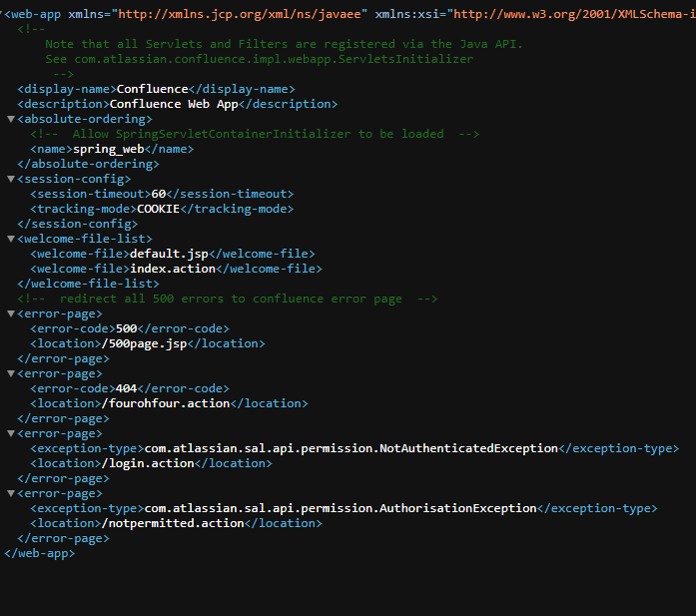
Task: Collapse the session-config element
Action: pyautogui.click(x=11, y=179)
